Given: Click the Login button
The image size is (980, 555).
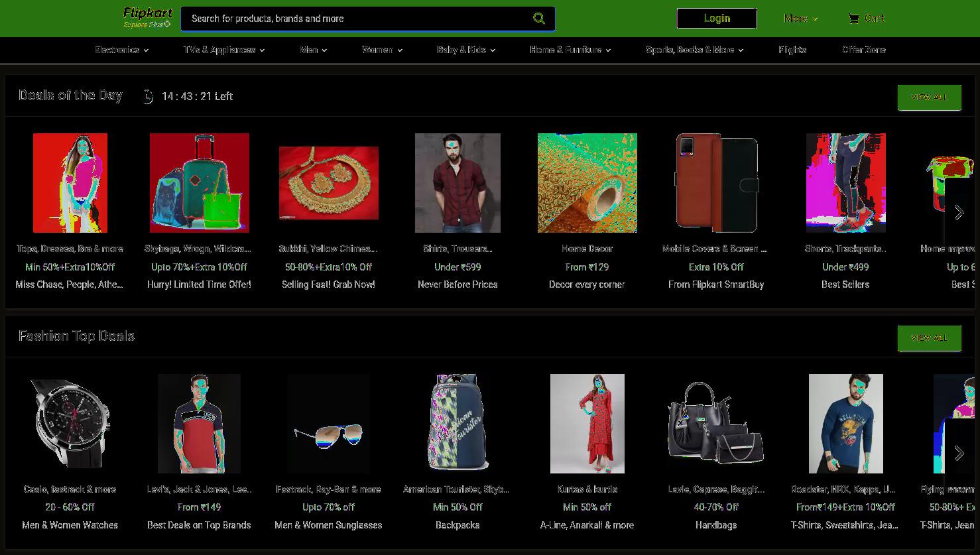Looking at the screenshot, I should tap(717, 19).
